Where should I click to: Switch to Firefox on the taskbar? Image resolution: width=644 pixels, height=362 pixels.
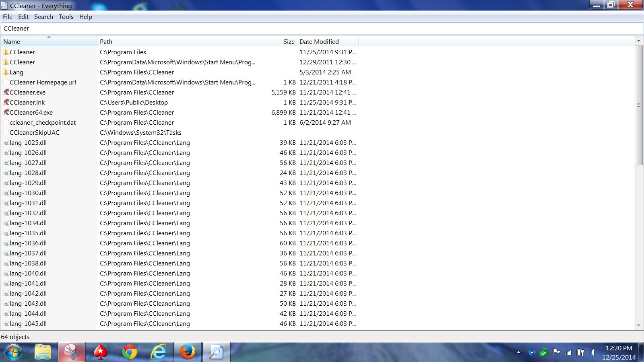[x=188, y=352]
